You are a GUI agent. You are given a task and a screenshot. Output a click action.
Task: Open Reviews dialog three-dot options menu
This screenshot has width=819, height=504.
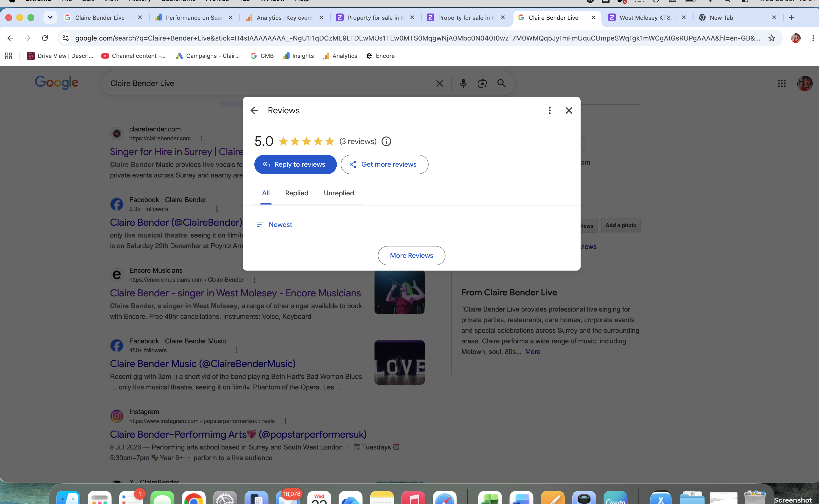[549, 110]
